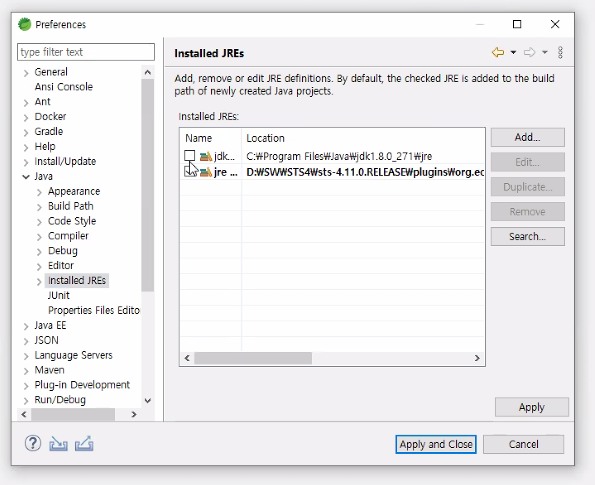Click tree panel scroll down arrow
The height and width of the screenshot is (485, 595).
(x=148, y=400)
